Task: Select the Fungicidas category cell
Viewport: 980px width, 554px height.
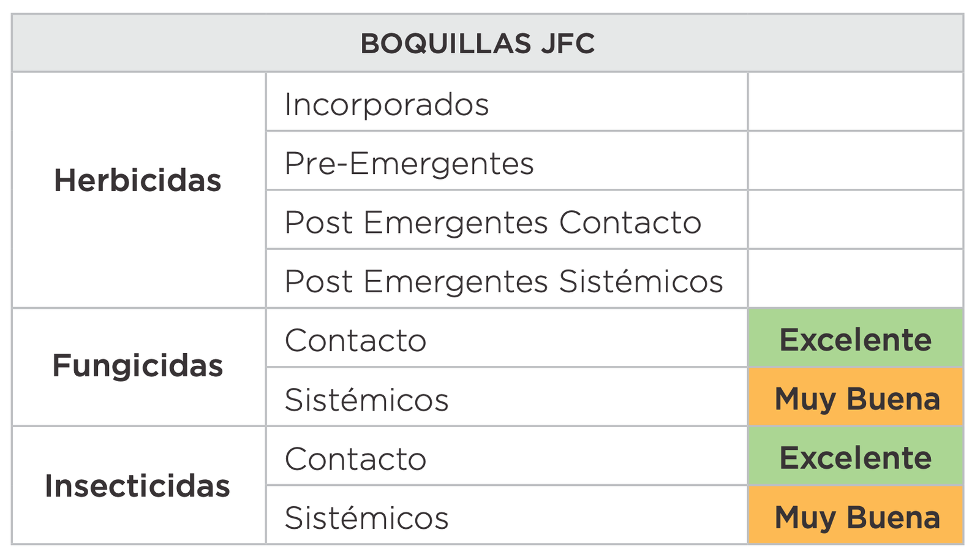Action: coord(138,366)
